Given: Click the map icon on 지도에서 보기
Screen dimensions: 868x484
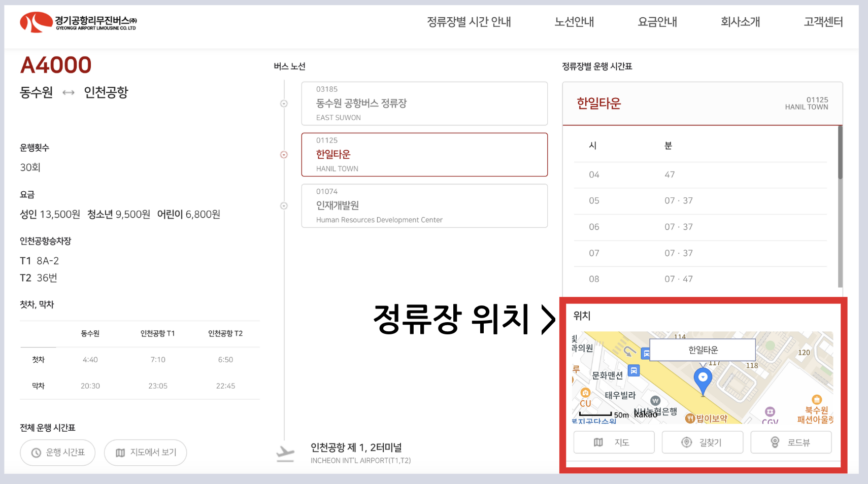Looking at the screenshot, I should (x=120, y=453).
